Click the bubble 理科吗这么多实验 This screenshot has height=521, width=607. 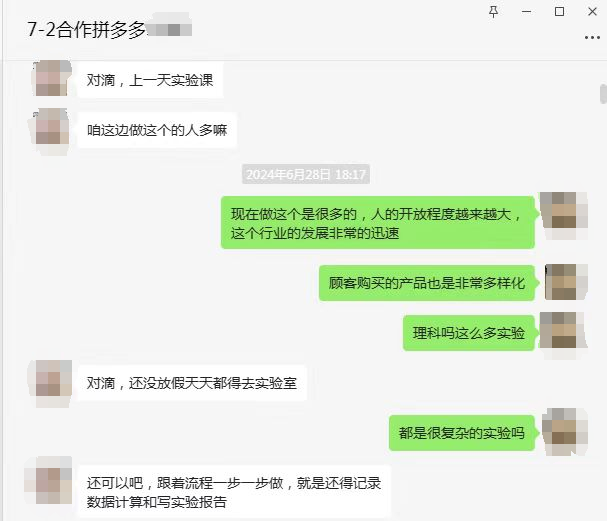pyautogui.click(x=468, y=333)
